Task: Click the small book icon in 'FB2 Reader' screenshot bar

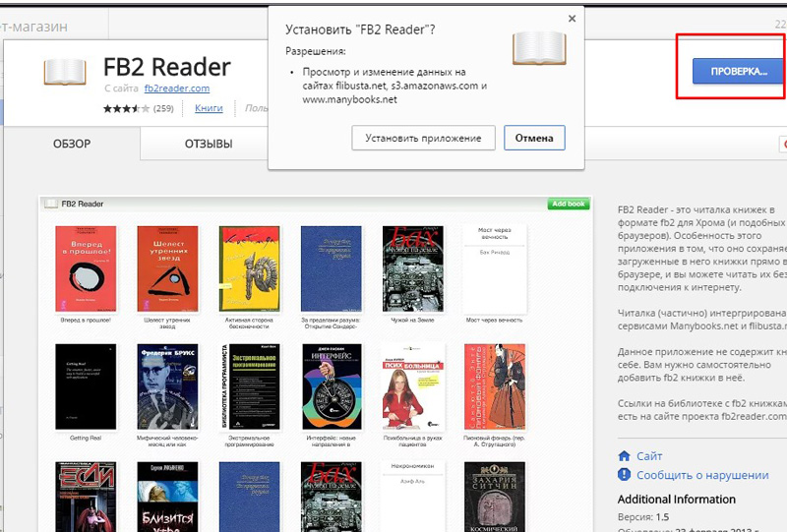Action: pos(51,204)
